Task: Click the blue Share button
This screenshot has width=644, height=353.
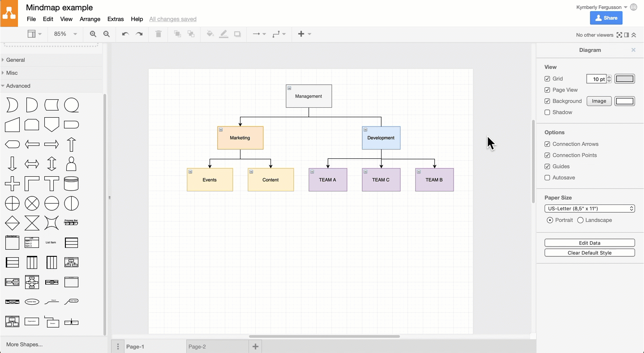Action: tap(606, 18)
